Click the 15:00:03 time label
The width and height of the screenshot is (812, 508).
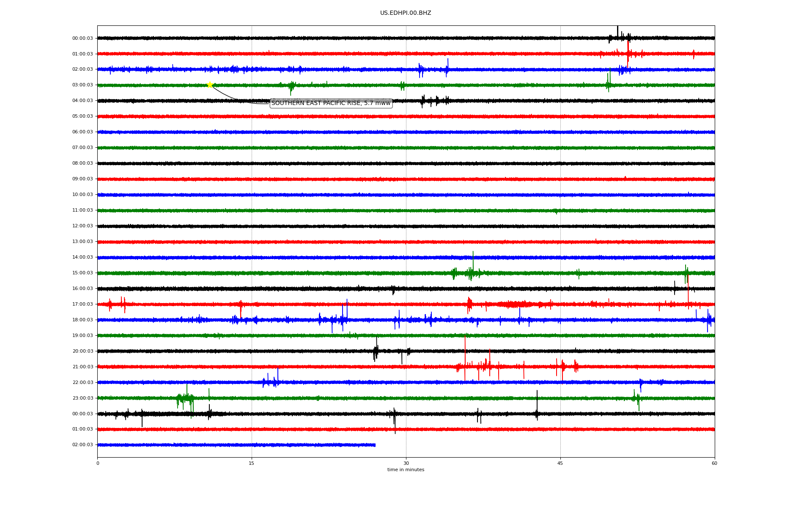82,273
